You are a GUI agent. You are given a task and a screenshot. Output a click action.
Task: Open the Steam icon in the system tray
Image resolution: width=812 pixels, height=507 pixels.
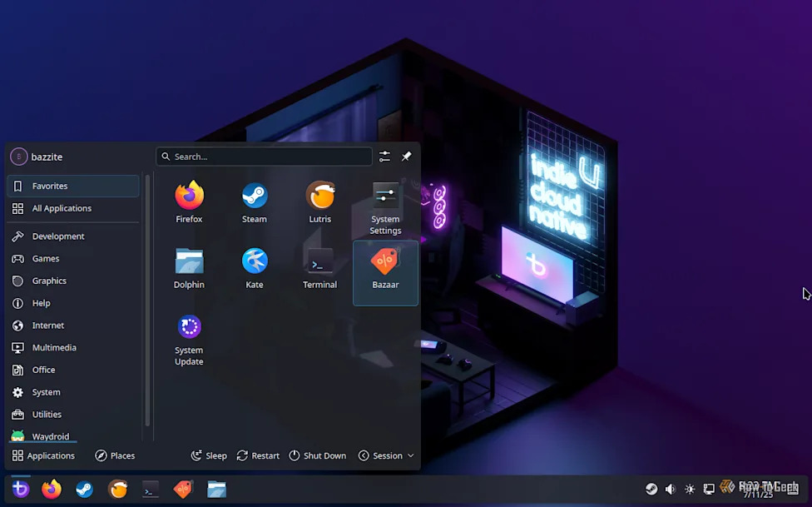[651, 489]
